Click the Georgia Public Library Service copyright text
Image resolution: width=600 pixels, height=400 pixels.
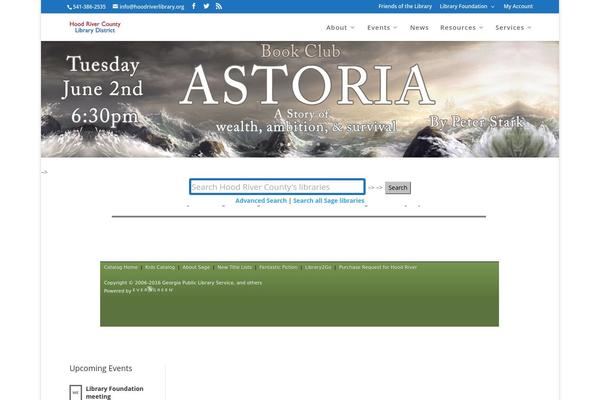(x=183, y=283)
